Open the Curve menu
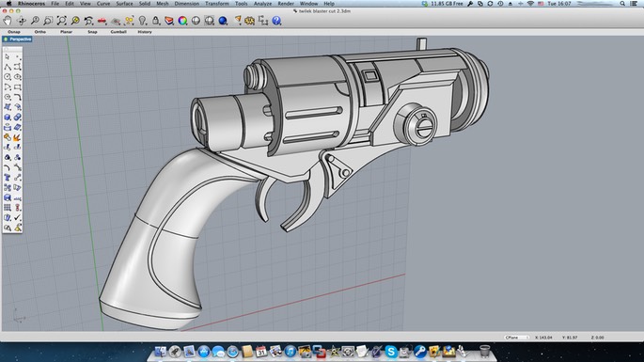The image size is (644, 362). click(x=103, y=3)
